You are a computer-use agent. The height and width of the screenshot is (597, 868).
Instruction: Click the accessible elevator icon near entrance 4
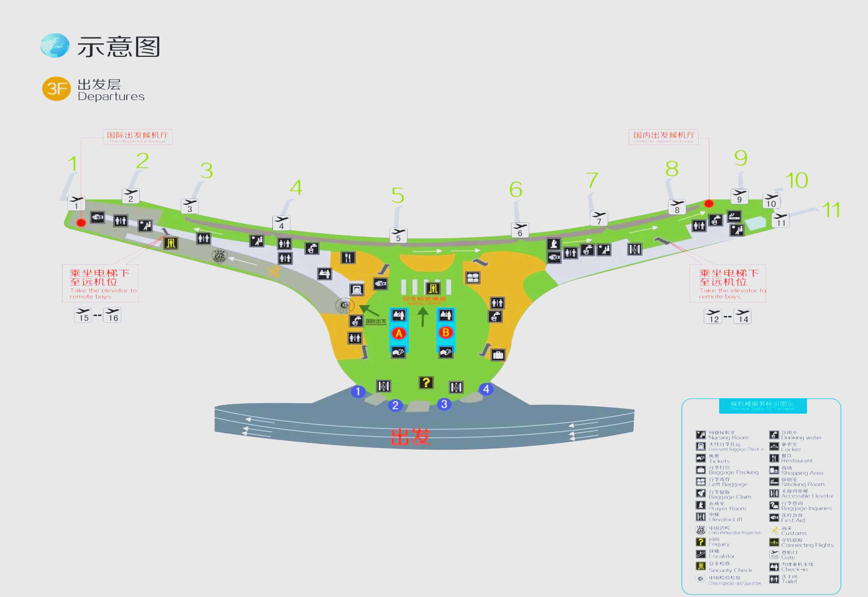456,387
